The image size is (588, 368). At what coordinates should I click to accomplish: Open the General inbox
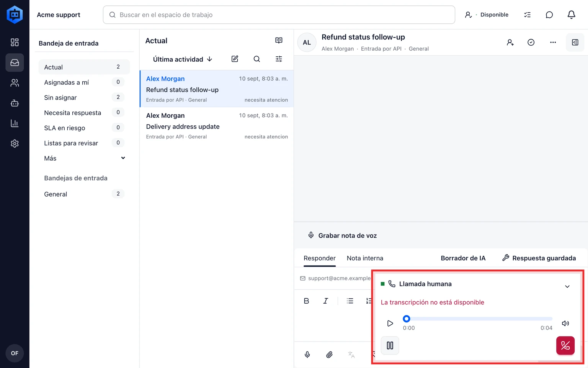(84, 194)
